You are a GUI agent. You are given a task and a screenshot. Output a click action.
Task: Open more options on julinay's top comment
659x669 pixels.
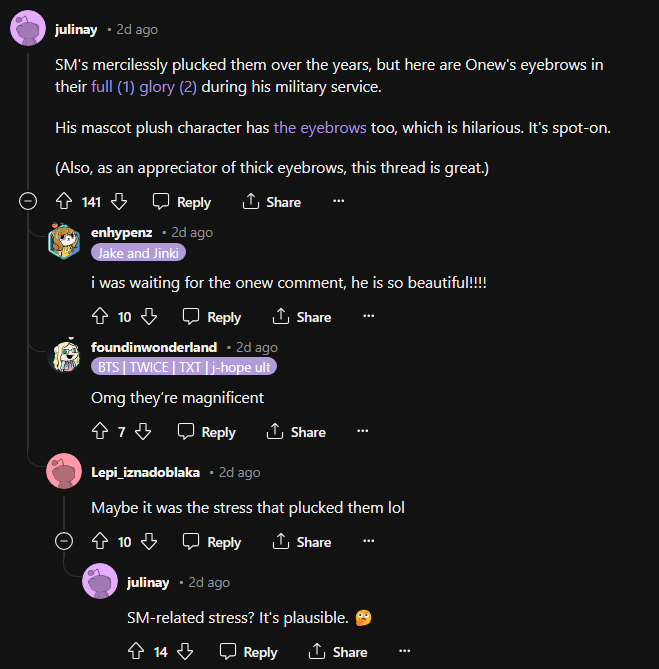click(338, 201)
